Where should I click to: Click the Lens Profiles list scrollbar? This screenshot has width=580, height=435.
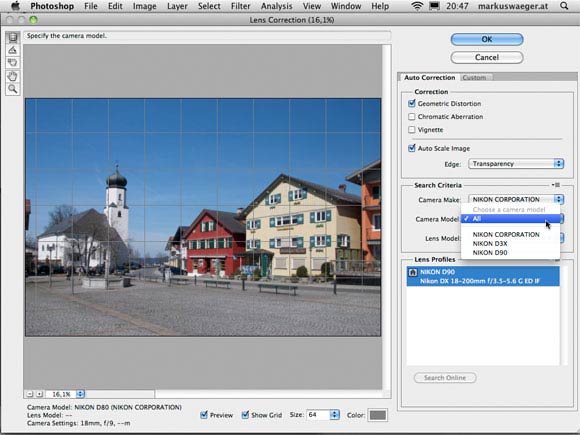pos(564,316)
